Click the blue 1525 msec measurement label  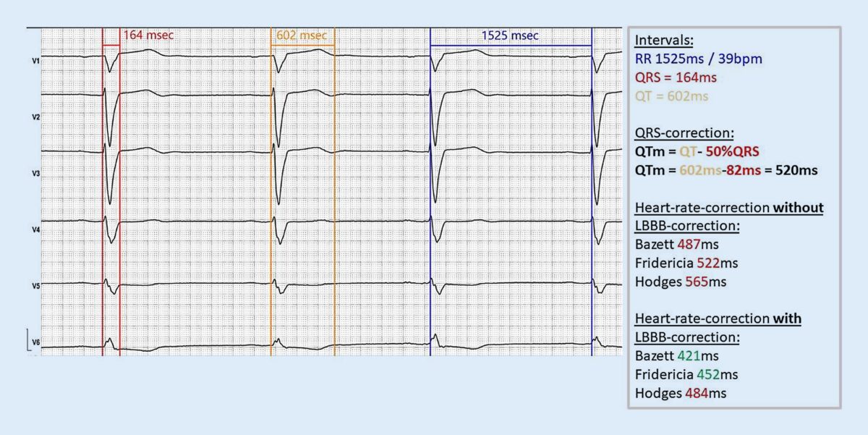(511, 35)
